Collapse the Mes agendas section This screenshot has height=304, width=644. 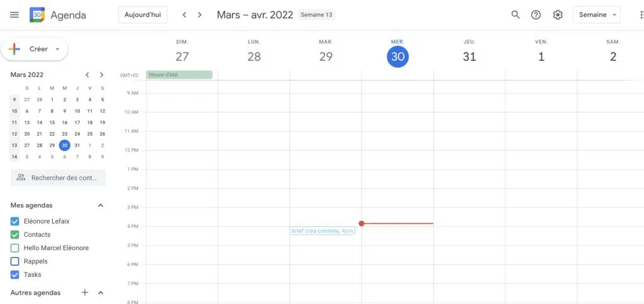pos(101,205)
